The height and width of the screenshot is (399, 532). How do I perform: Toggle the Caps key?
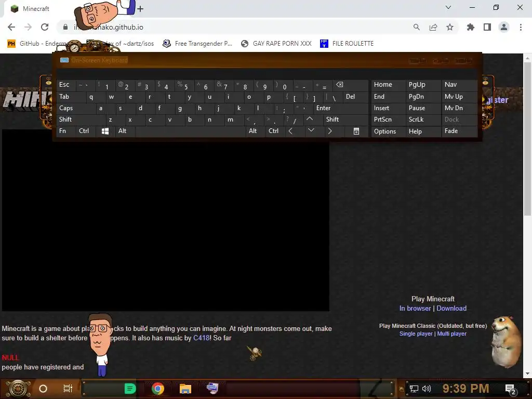coord(76,108)
